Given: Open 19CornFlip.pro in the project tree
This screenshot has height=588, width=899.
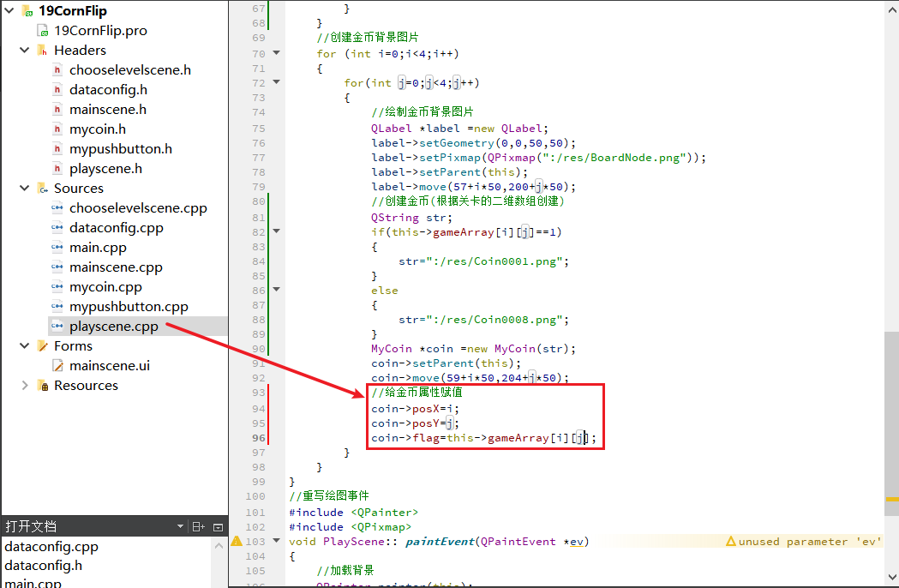Looking at the screenshot, I should pyautogui.click(x=100, y=30).
